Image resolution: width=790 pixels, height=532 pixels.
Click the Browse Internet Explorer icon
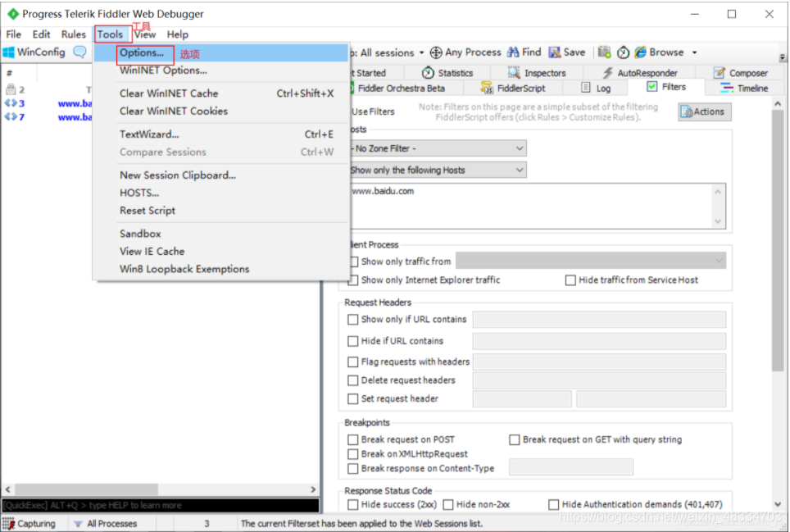pos(640,52)
